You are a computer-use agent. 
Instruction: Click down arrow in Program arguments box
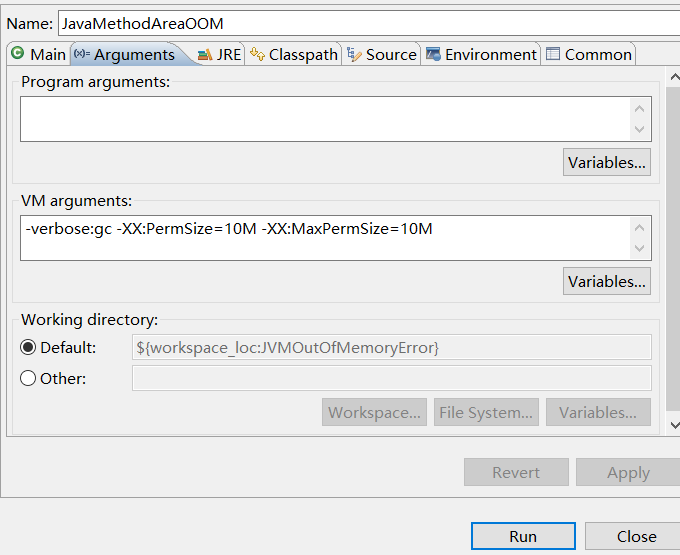(639, 129)
